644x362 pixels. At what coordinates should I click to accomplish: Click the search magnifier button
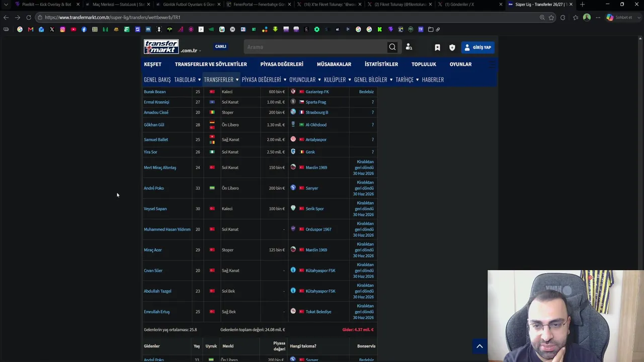(x=392, y=47)
